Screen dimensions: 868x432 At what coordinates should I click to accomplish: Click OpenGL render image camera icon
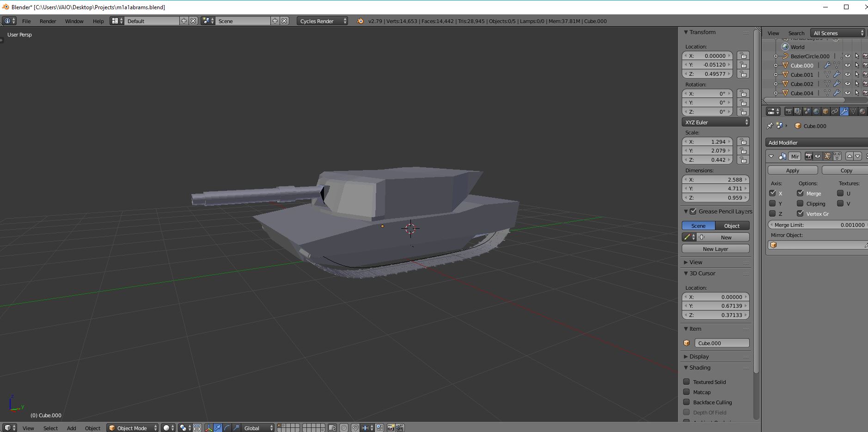pyautogui.click(x=391, y=428)
